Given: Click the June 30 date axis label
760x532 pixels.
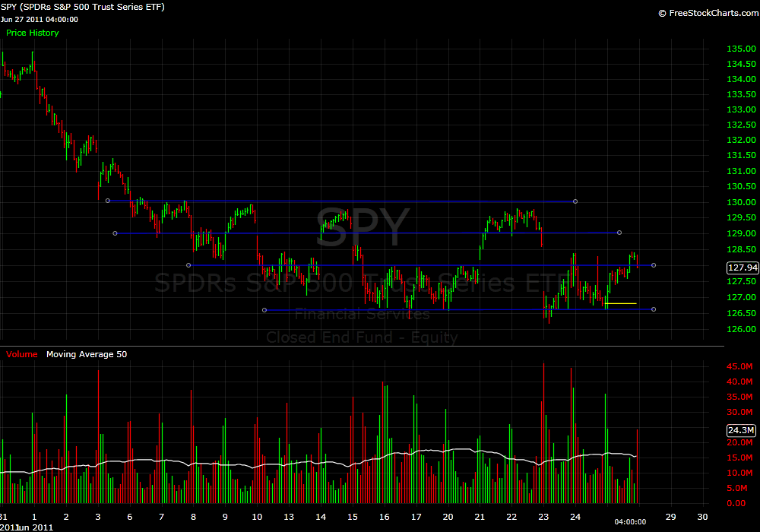Looking at the screenshot, I should 702,517.
